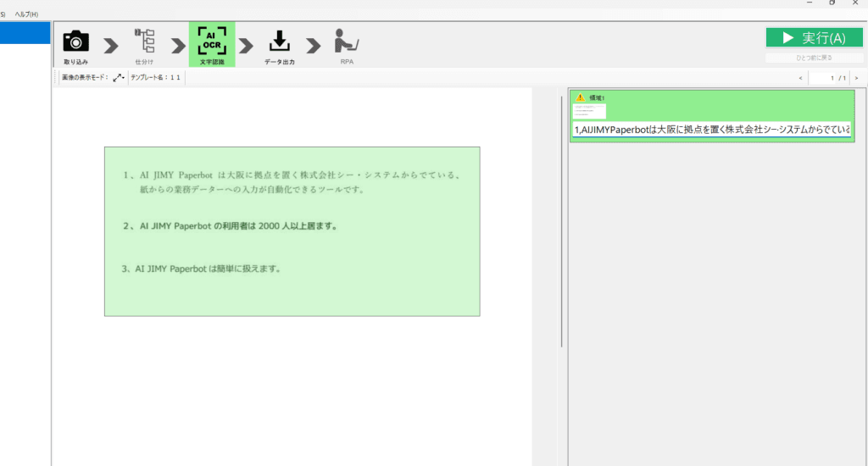868x466 pixels.
Task: Go to the previous page arrow
Action: pos(800,78)
